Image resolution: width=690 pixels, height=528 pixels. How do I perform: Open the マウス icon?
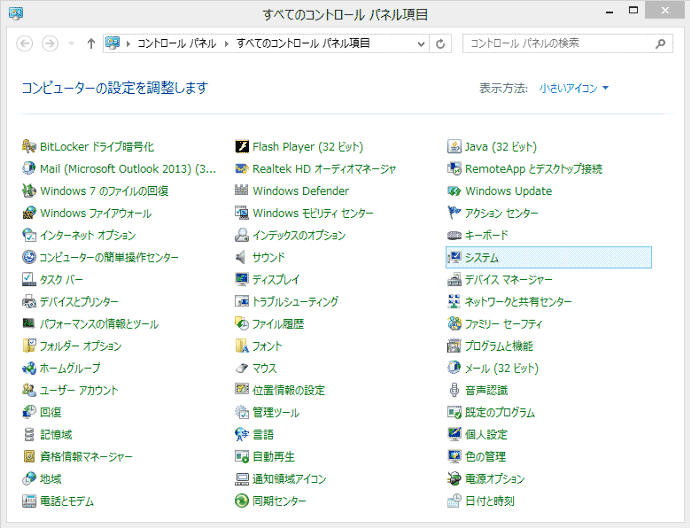(x=242, y=368)
